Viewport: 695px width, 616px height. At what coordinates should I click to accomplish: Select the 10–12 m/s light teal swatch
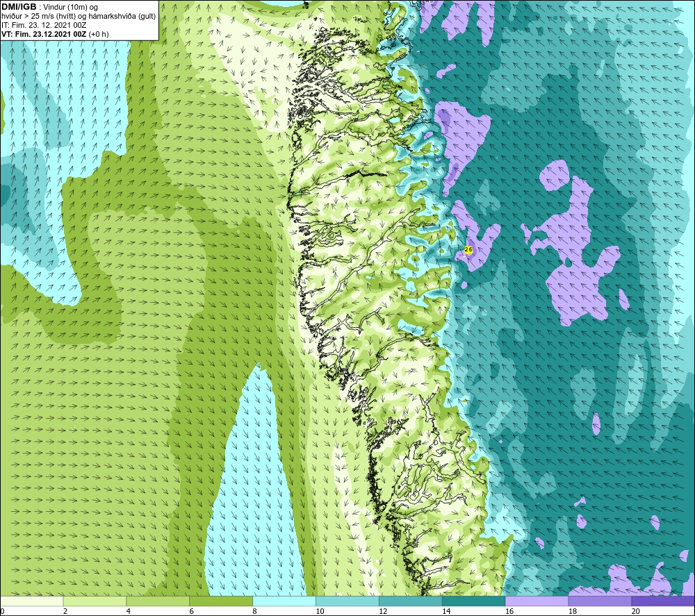click(347, 601)
